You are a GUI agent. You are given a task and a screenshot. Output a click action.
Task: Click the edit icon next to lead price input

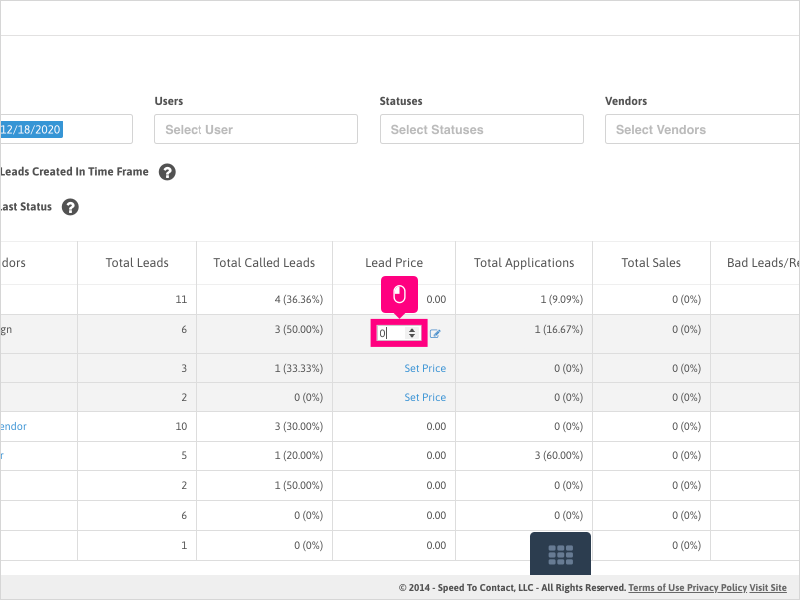(x=435, y=334)
